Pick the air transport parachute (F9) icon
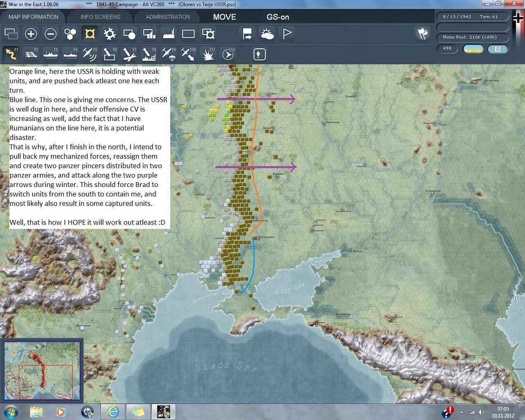Screen dimensions: 525x420 click(x=169, y=54)
